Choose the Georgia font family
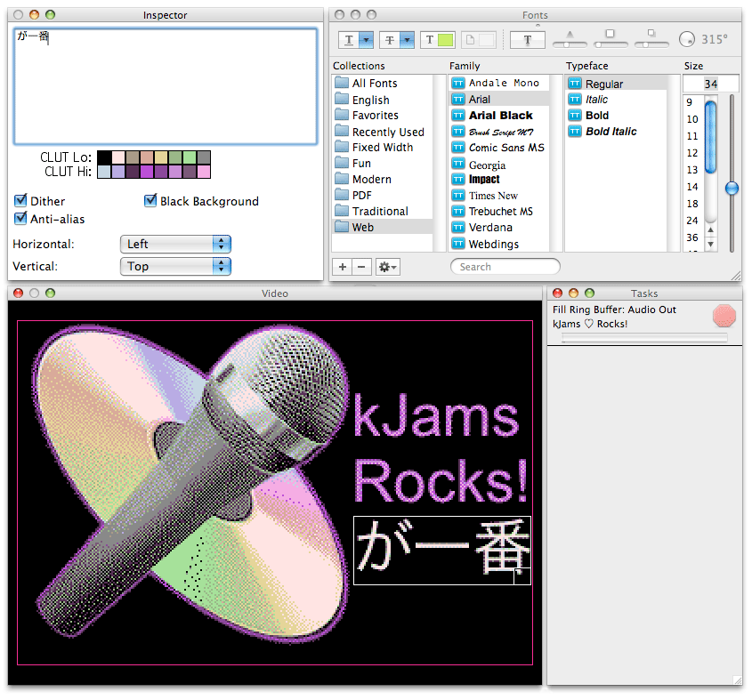Image resolution: width=752 pixels, height=700 pixels. [498, 165]
